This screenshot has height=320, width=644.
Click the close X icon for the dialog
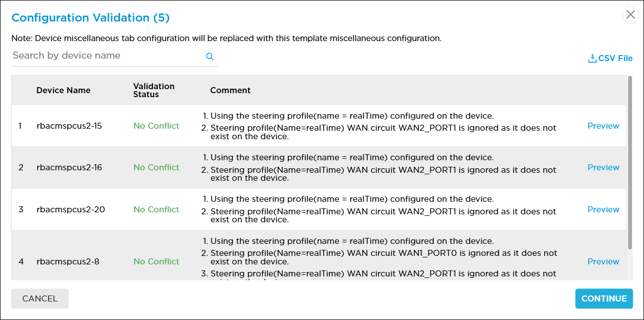pyautogui.click(x=630, y=15)
